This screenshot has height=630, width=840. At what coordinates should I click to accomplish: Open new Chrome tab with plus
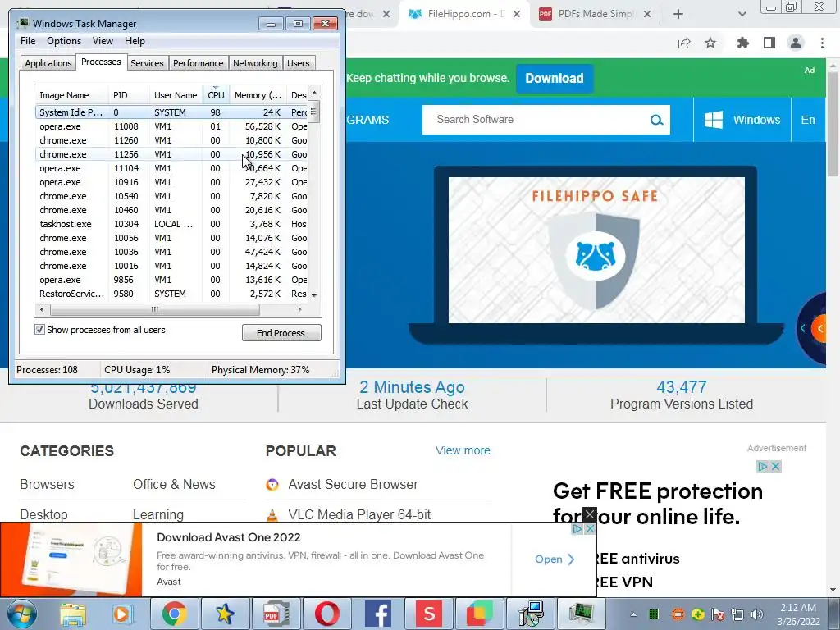coord(678,15)
